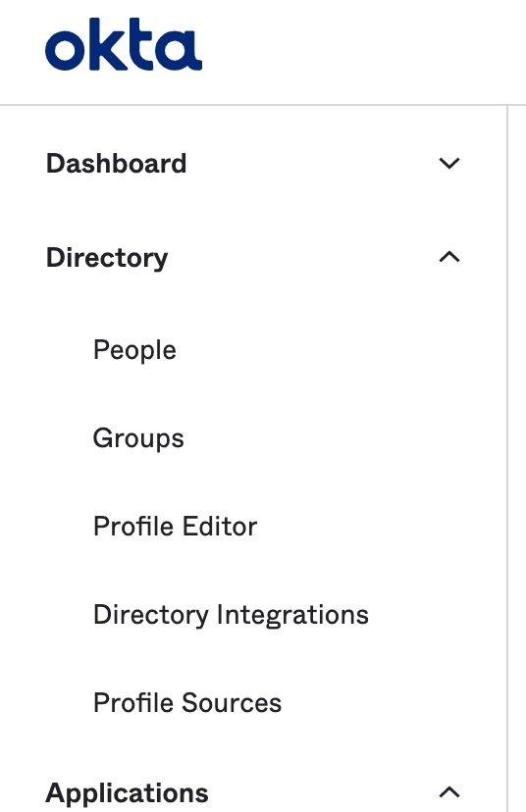
Task: Collapse the Applications section chevron
Action: coord(449,792)
